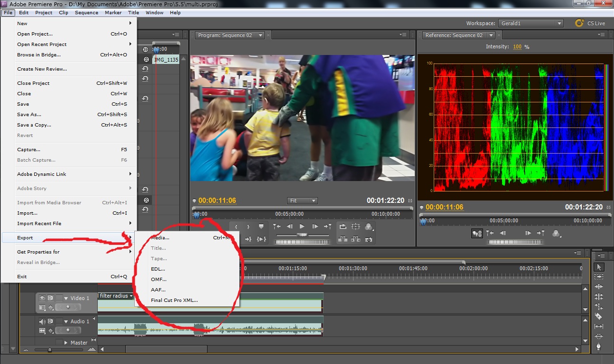
Task: Click Gang to Program Monitor button
Action: (x=477, y=233)
